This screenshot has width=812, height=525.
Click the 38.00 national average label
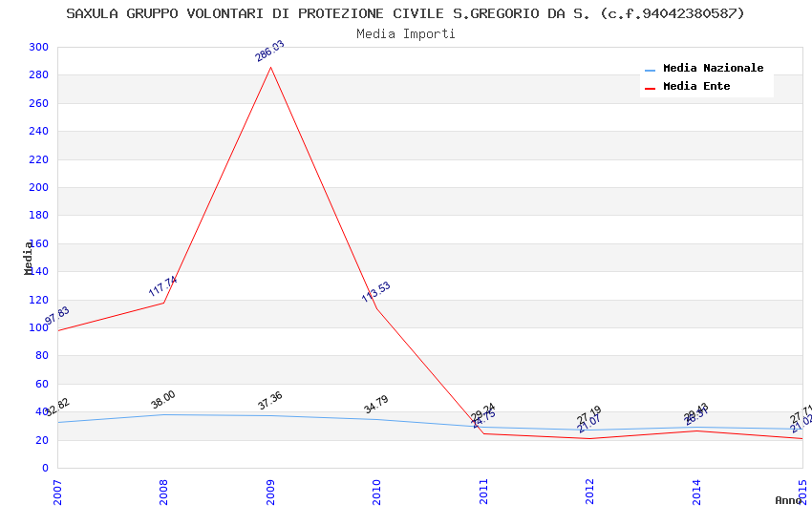(163, 400)
